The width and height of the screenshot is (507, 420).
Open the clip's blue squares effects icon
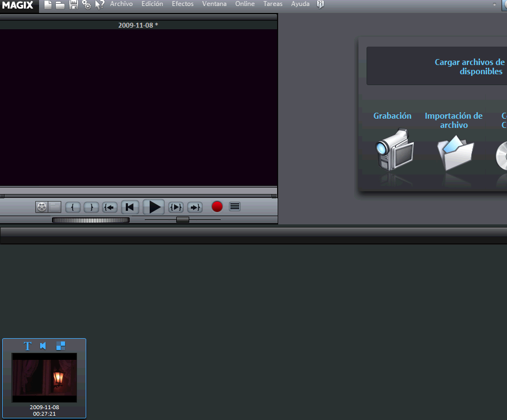[x=61, y=346]
